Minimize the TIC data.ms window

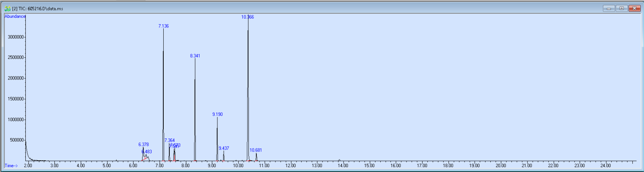[x=609, y=8]
